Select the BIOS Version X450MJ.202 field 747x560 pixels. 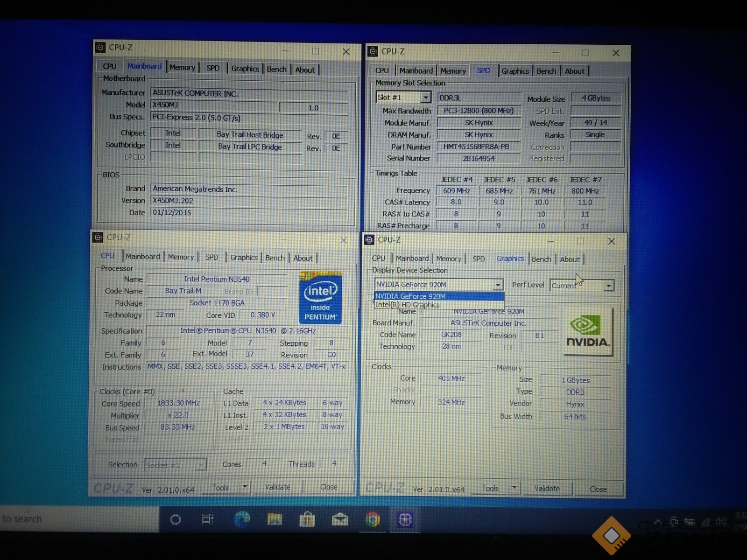point(249,201)
